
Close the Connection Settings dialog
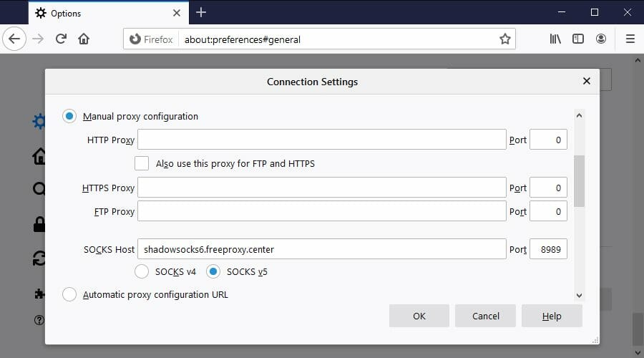tap(587, 81)
